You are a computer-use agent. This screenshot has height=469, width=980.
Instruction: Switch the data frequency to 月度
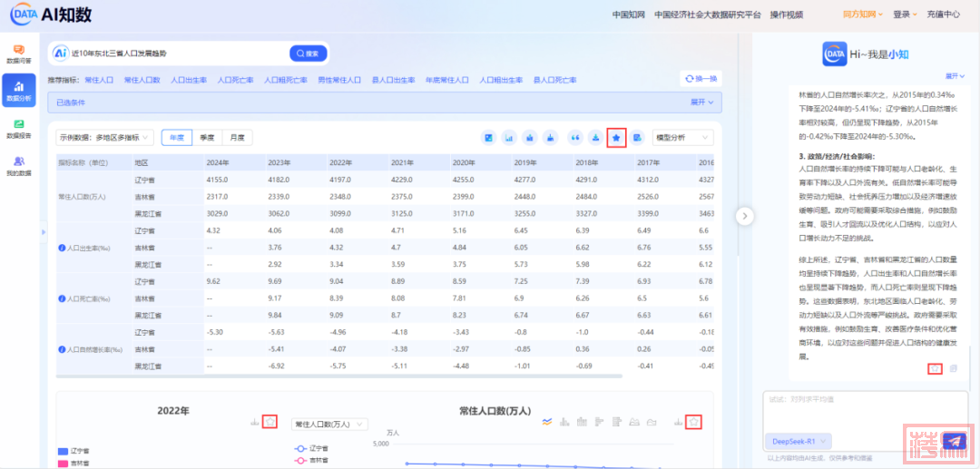[237, 138]
